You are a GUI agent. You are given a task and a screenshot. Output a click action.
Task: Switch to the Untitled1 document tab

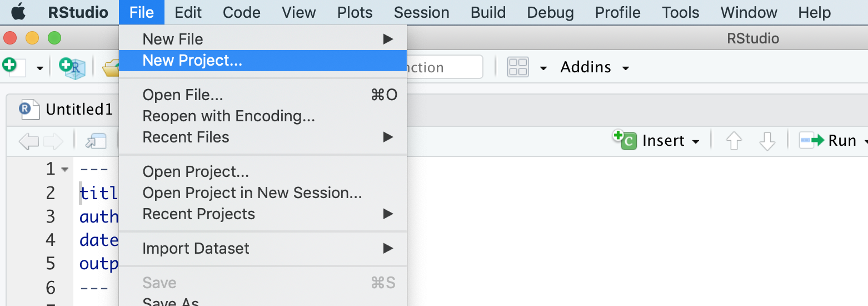tap(79, 109)
